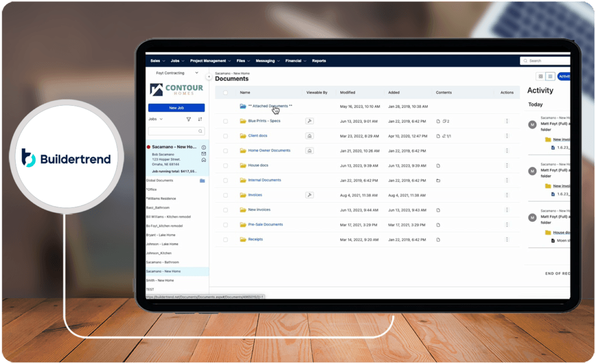Image resolution: width=596 pixels, height=364 pixels.
Task: Check the Blue Prints - Specs row checkbox
Action: click(225, 121)
